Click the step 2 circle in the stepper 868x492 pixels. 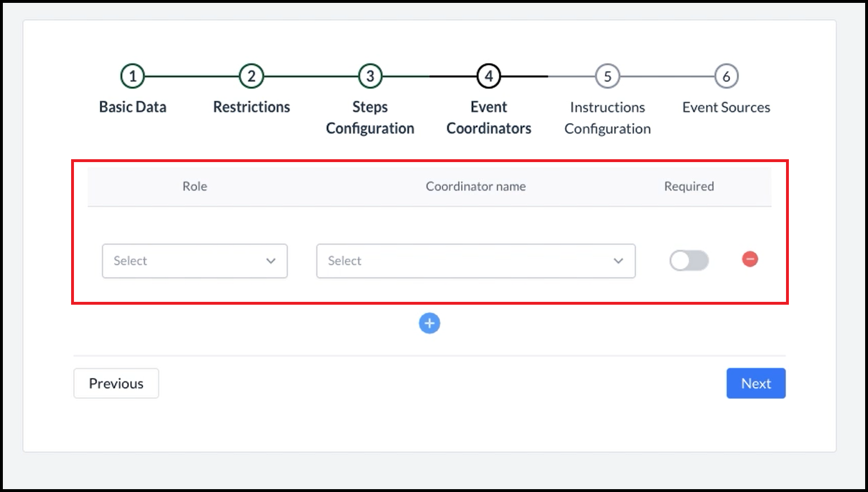[x=251, y=76]
